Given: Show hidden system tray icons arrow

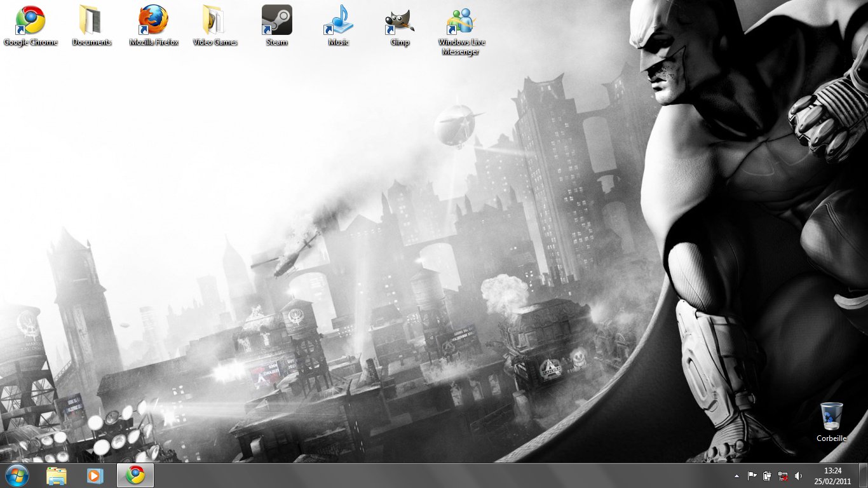Looking at the screenshot, I should (x=736, y=476).
